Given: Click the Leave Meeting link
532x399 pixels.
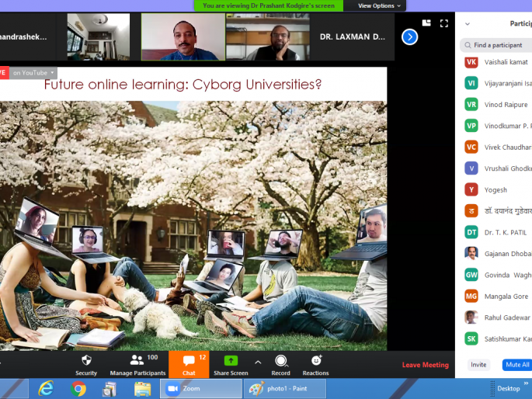Looking at the screenshot, I should [425, 365].
